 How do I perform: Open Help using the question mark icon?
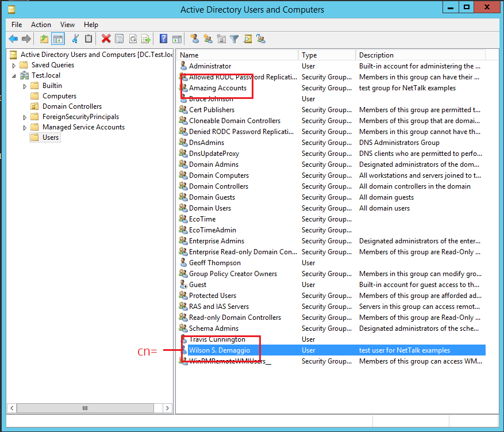(163, 39)
